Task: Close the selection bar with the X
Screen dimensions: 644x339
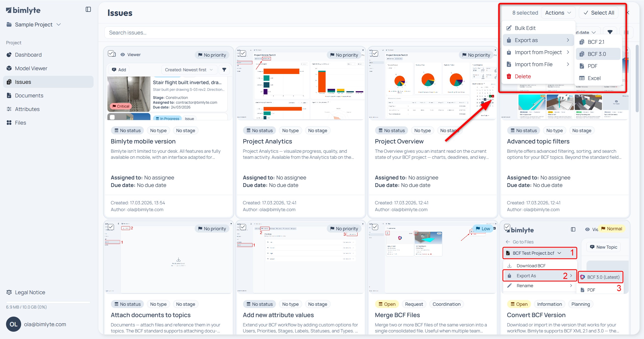Action: click(x=628, y=13)
